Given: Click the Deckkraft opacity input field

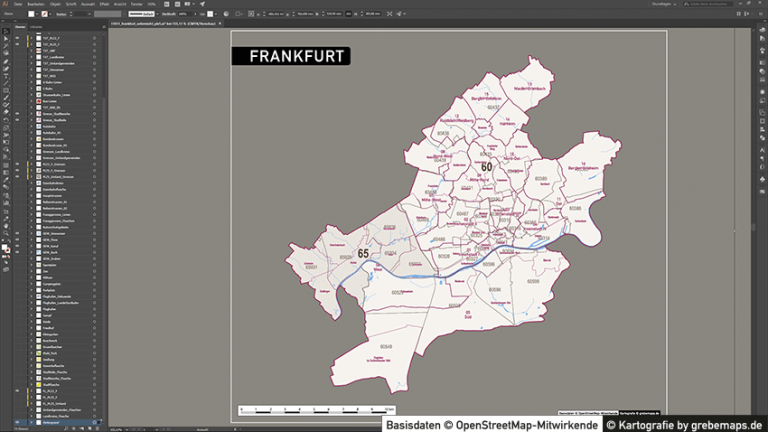Looking at the screenshot, I should tap(185, 14).
